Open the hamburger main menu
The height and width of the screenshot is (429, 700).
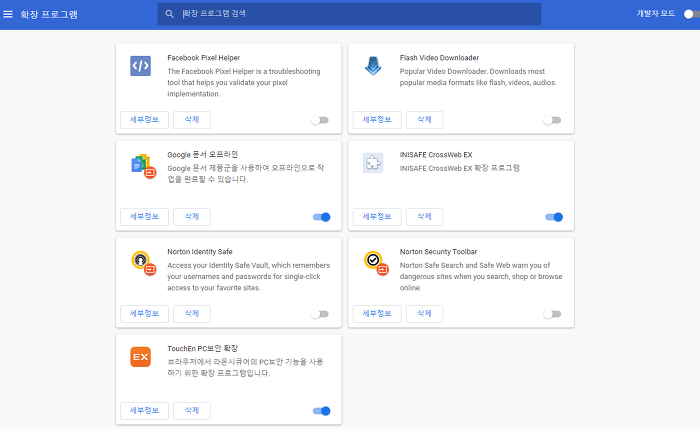8,14
